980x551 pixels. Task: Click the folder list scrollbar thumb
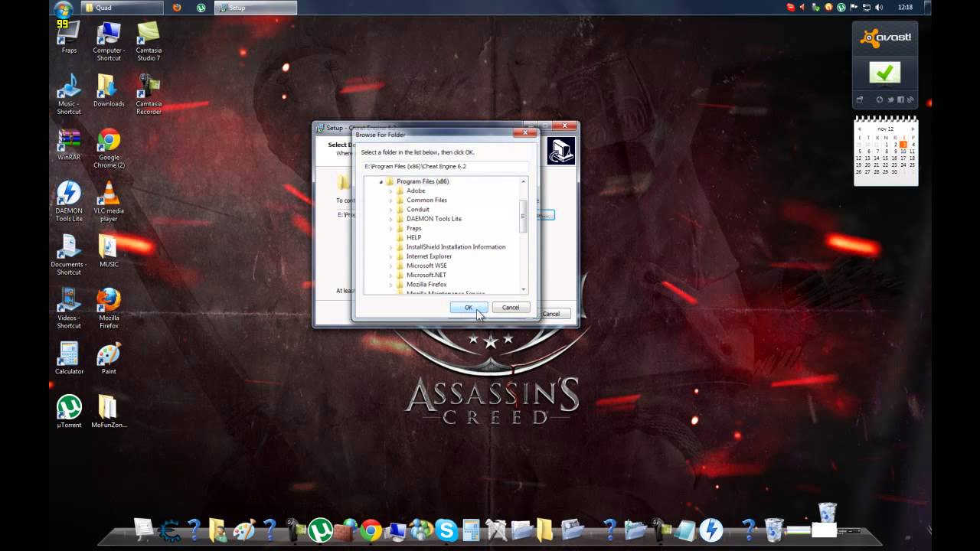pyautogui.click(x=524, y=217)
